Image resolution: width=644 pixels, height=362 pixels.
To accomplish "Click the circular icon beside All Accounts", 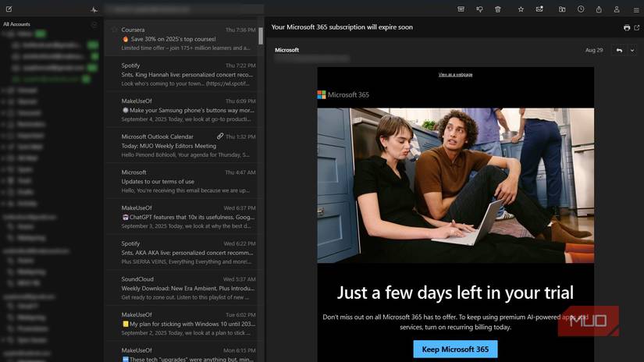I will point(94,25).
